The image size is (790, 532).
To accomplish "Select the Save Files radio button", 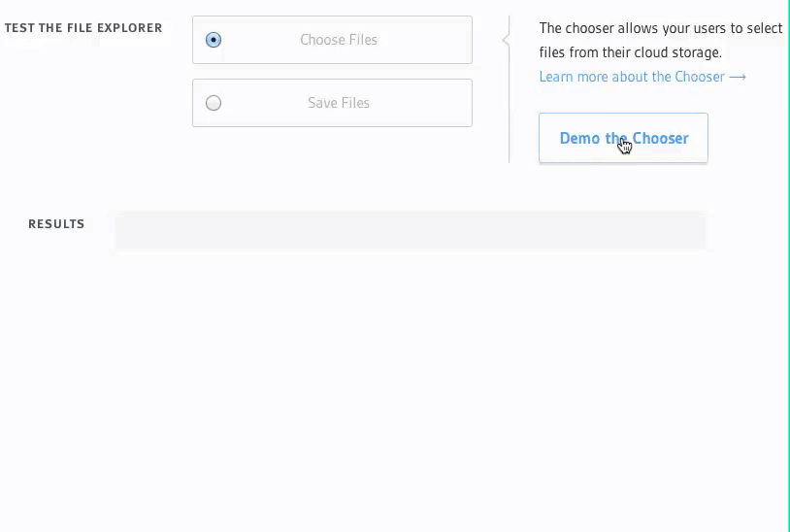I will tap(214, 103).
